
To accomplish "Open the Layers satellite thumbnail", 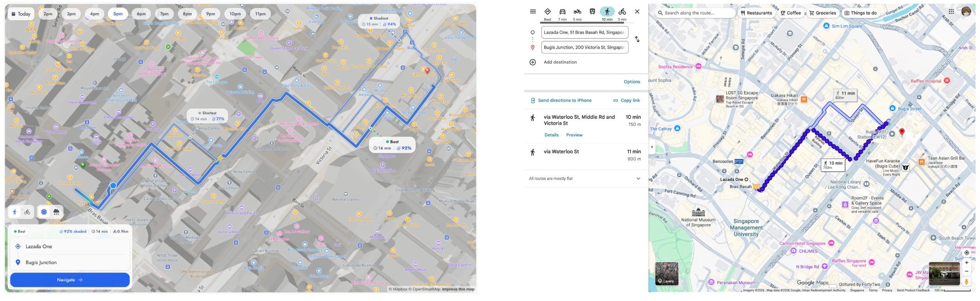I will [x=667, y=274].
